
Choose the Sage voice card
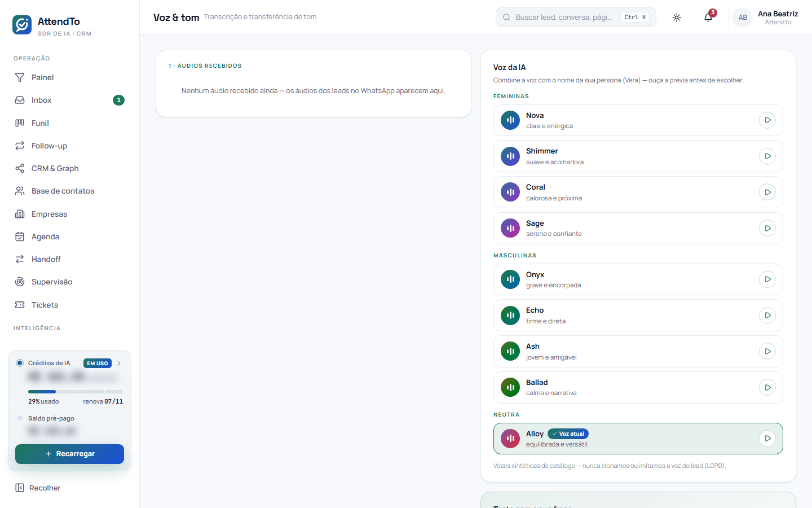pos(638,229)
